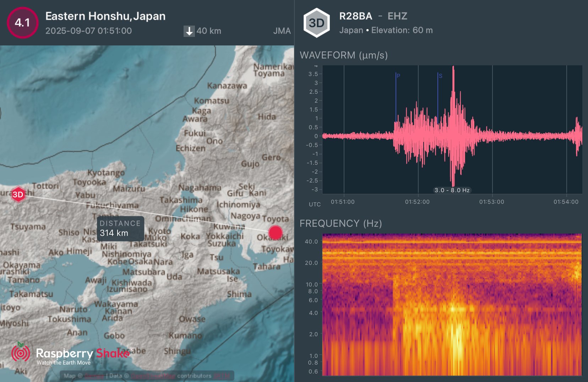Click the 3.5 waveform amplitude axis label
The width and height of the screenshot is (588, 382).
[313, 74]
